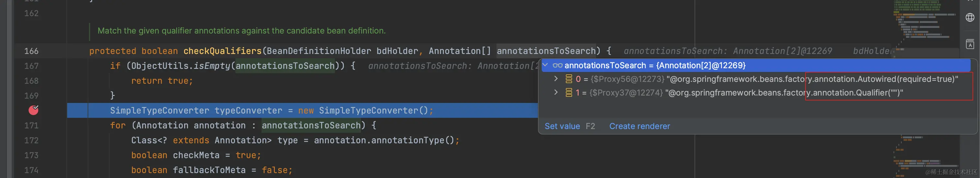Click the Set value link
980x178 pixels.
(562, 126)
